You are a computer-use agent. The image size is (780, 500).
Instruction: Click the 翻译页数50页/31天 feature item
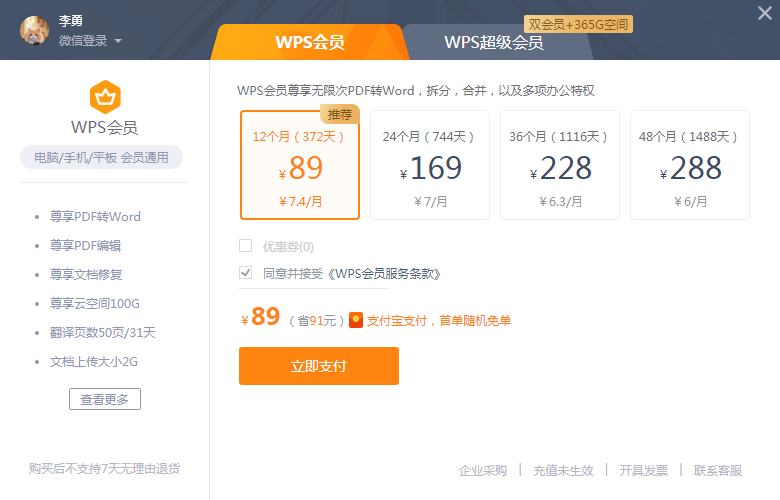click(x=102, y=332)
